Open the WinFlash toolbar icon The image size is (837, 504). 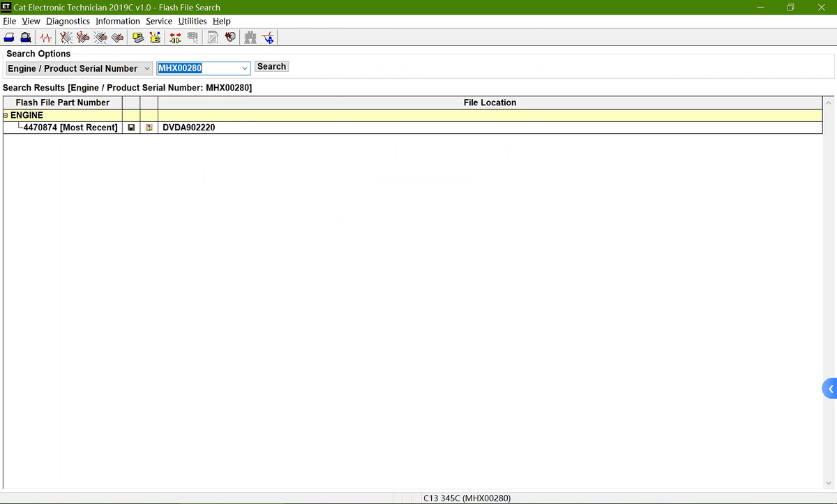point(232,38)
